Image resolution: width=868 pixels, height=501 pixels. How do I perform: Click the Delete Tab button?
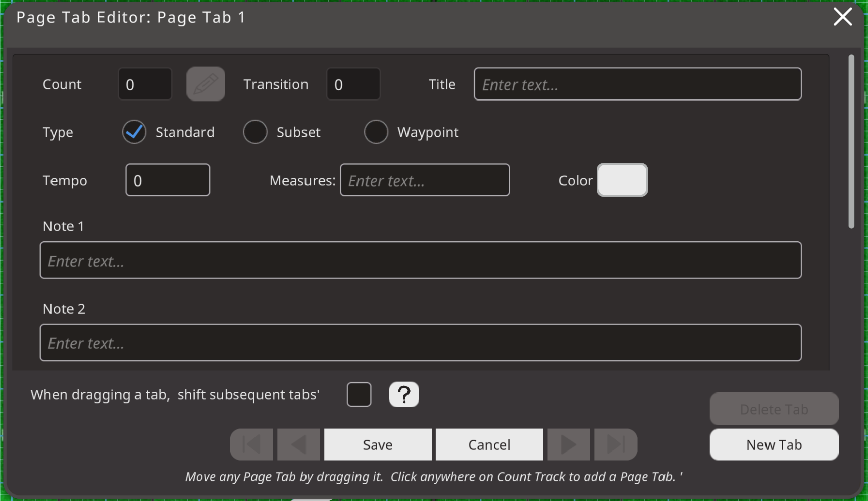pyautogui.click(x=774, y=409)
